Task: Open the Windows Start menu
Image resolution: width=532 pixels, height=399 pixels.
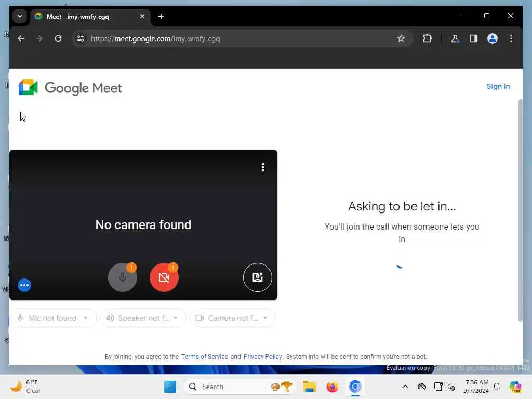Action: pos(170,387)
